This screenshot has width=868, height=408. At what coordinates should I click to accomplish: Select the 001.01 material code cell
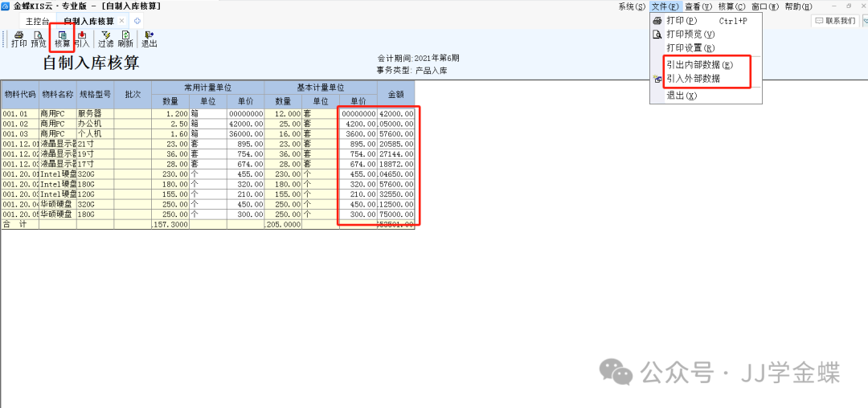coord(19,114)
